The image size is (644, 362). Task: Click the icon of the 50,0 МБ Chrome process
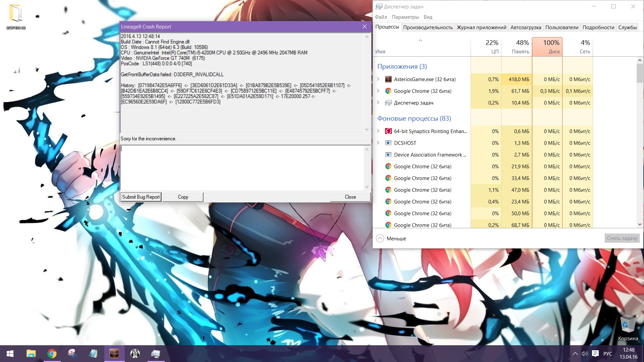tap(388, 214)
